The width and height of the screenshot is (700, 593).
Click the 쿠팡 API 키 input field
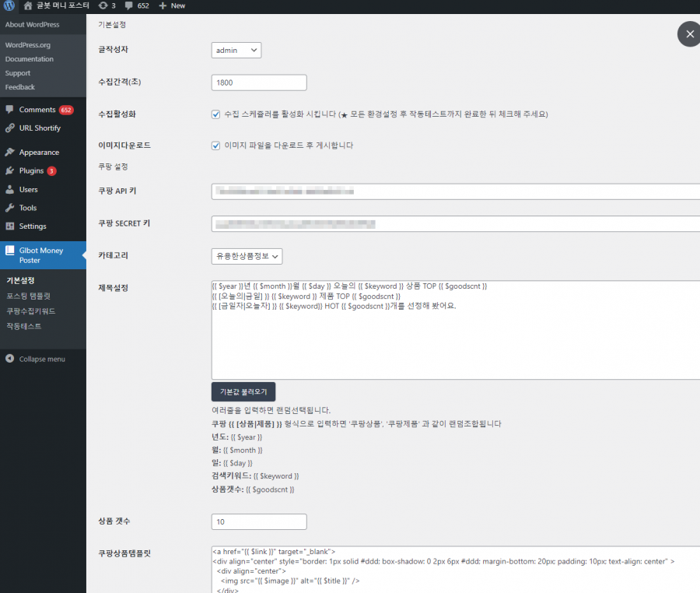(456, 191)
